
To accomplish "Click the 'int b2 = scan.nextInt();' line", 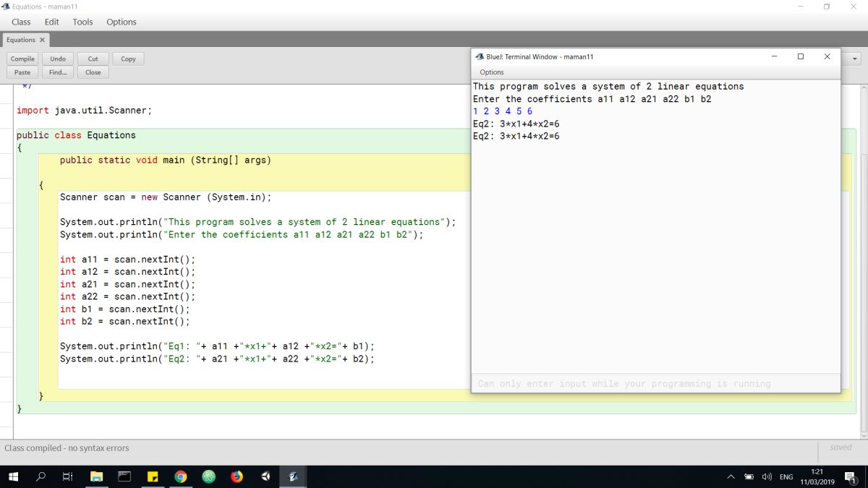I will pyautogui.click(x=125, y=321).
